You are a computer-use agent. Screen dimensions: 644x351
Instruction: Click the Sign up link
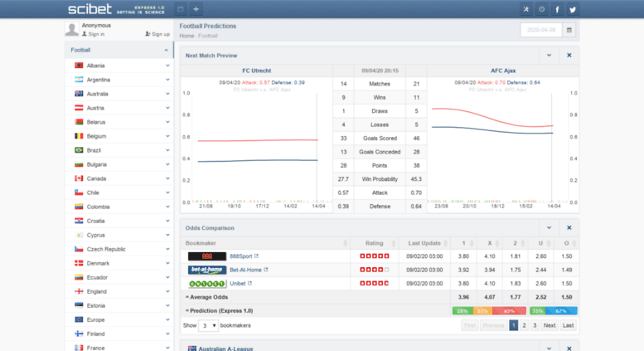(x=157, y=34)
